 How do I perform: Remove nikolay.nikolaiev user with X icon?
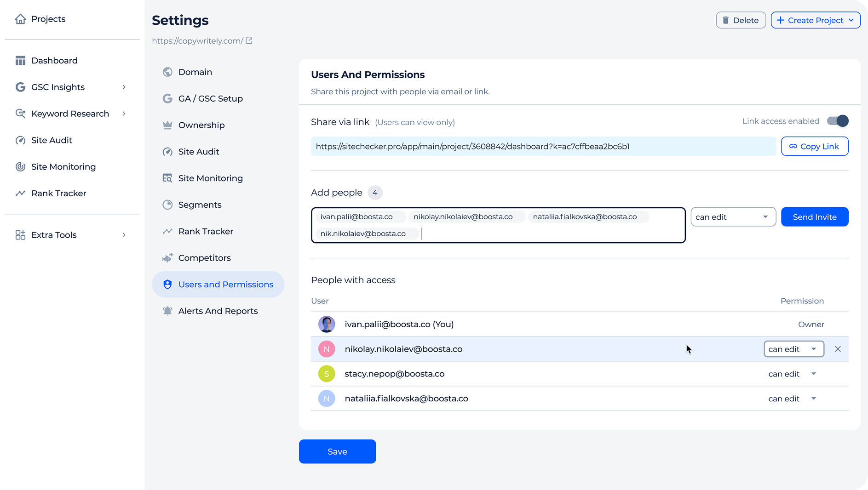[838, 349]
